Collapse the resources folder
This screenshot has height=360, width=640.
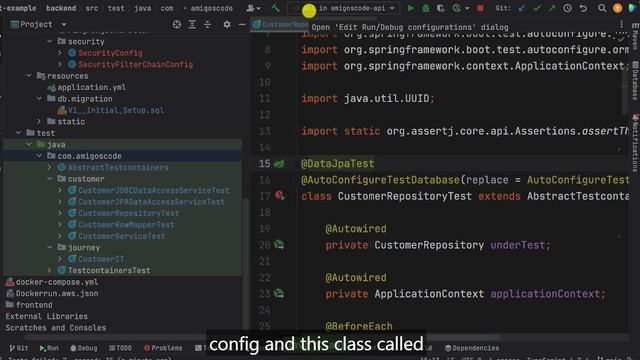[x=29, y=76]
